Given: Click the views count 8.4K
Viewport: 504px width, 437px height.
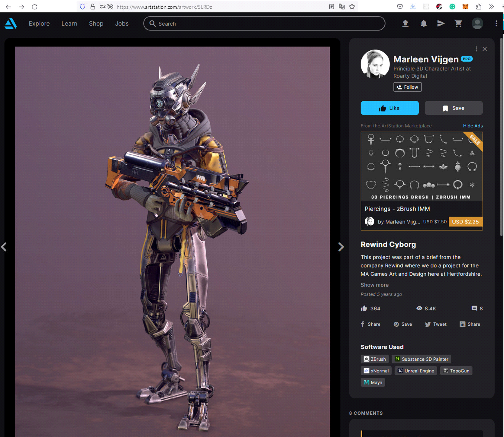Looking at the screenshot, I should [x=426, y=308].
